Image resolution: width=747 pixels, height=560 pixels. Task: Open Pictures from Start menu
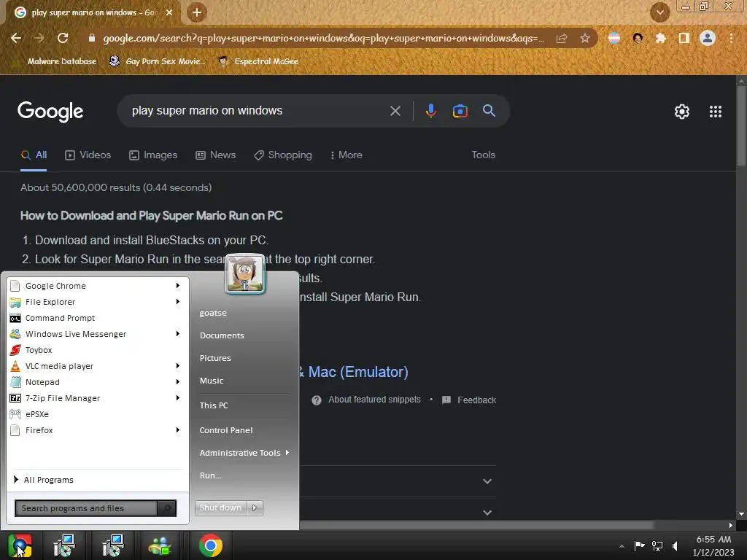(215, 358)
